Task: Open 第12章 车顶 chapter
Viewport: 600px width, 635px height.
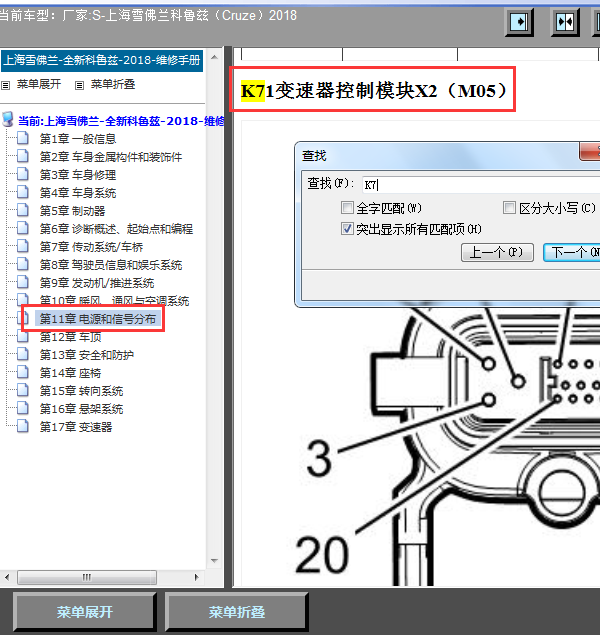Action: (x=70, y=337)
